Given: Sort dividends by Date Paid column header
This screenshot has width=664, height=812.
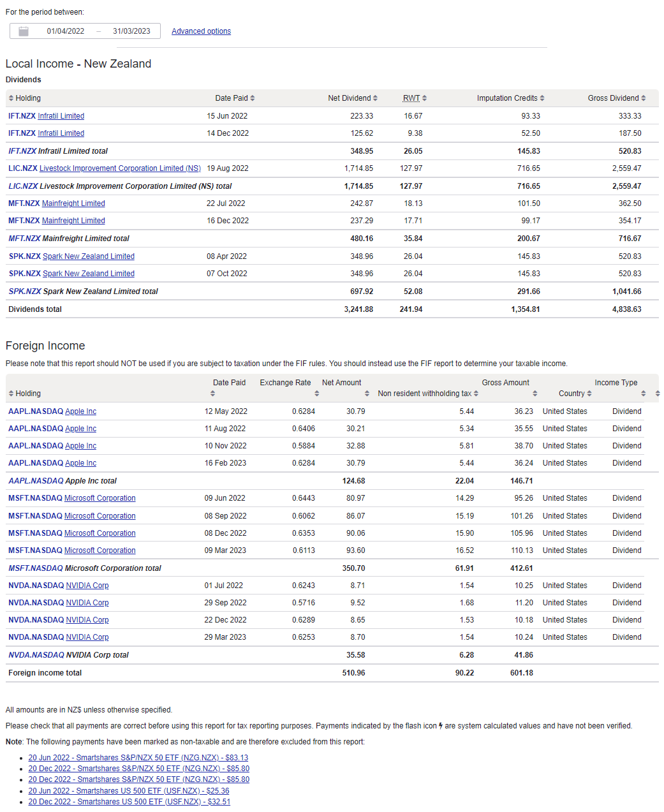Looking at the screenshot, I should pyautogui.click(x=235, y=98).
